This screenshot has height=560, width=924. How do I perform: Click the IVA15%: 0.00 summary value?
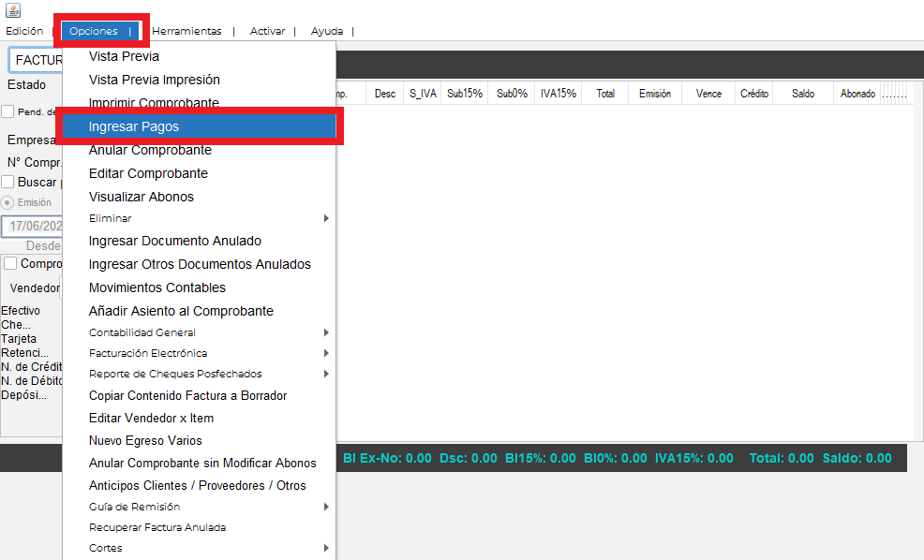(694, 458)
